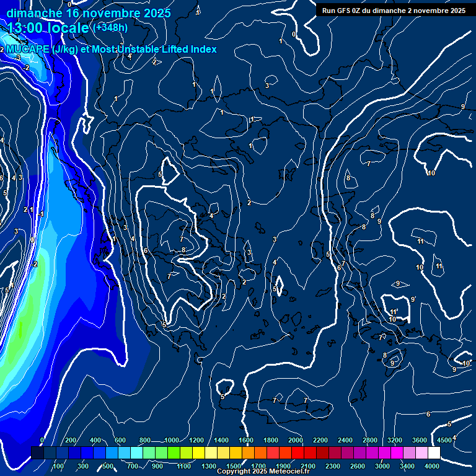Click the 13:00 locale time label
The width and height of the screenshot is (476, 476).
(48, 28)
